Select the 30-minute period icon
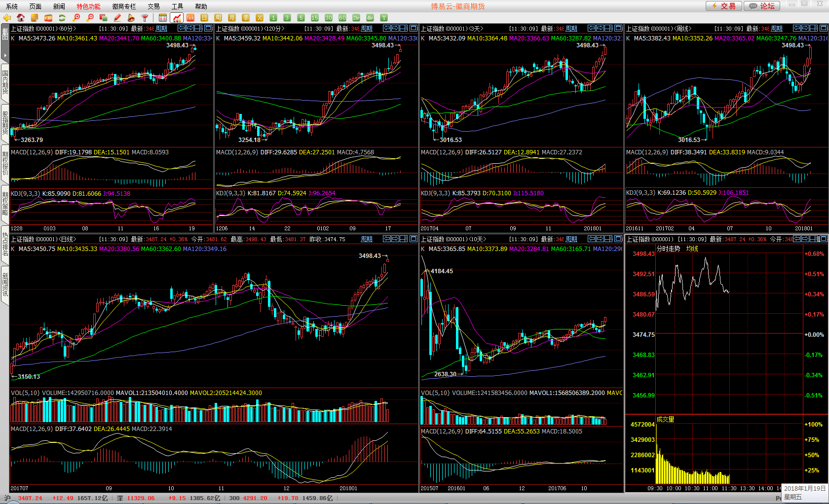The height and width of the screenshot is (504, 829). [329, 18]
